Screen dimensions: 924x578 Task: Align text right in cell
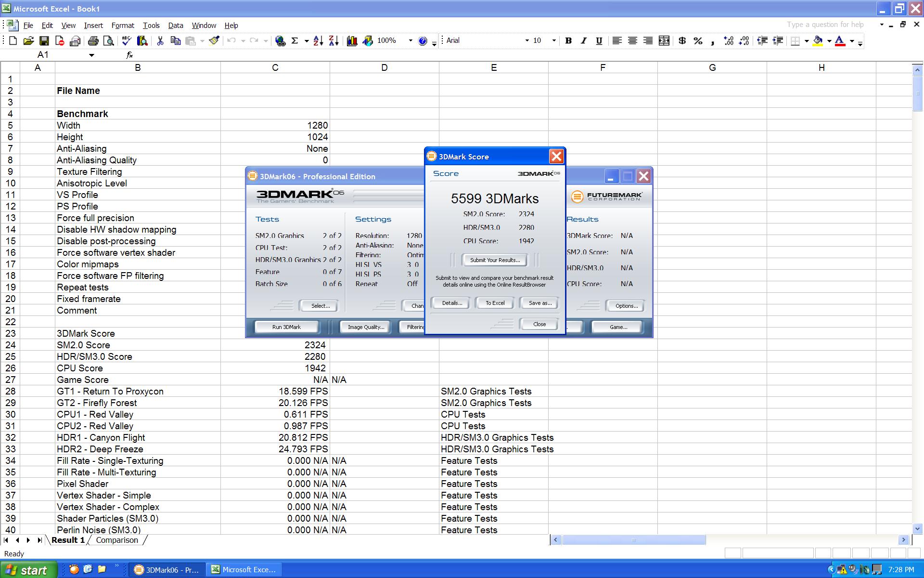pyautogui.click(x=648, y=41)
